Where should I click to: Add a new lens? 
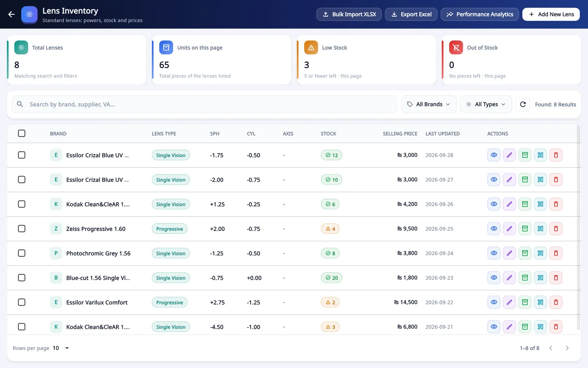(x=551, y=14)
